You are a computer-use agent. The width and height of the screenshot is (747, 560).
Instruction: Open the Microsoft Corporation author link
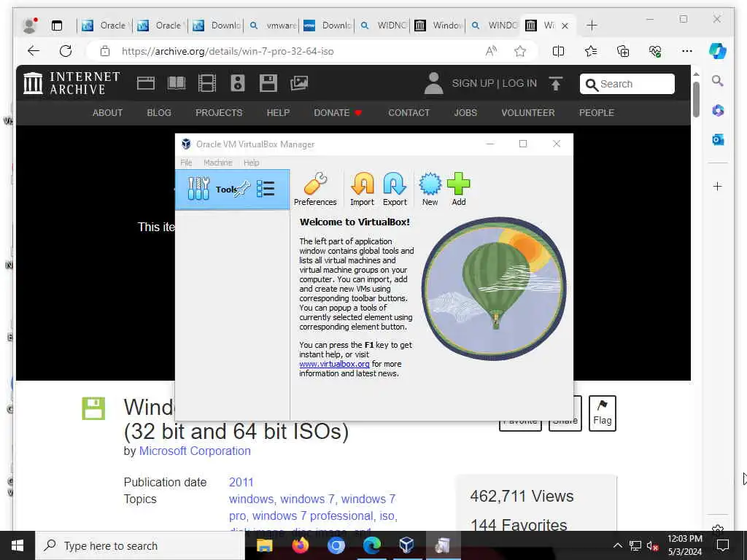click(195, 451)
